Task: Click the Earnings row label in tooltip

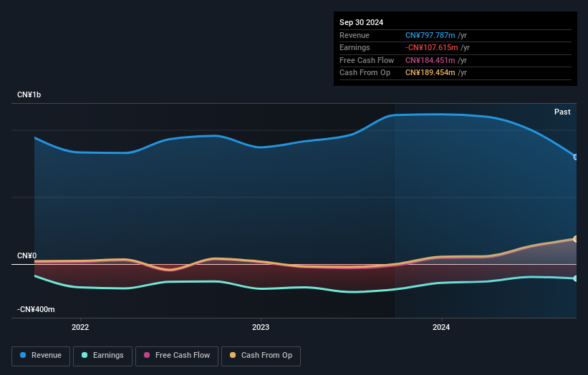Action: [x=355, y=47]
